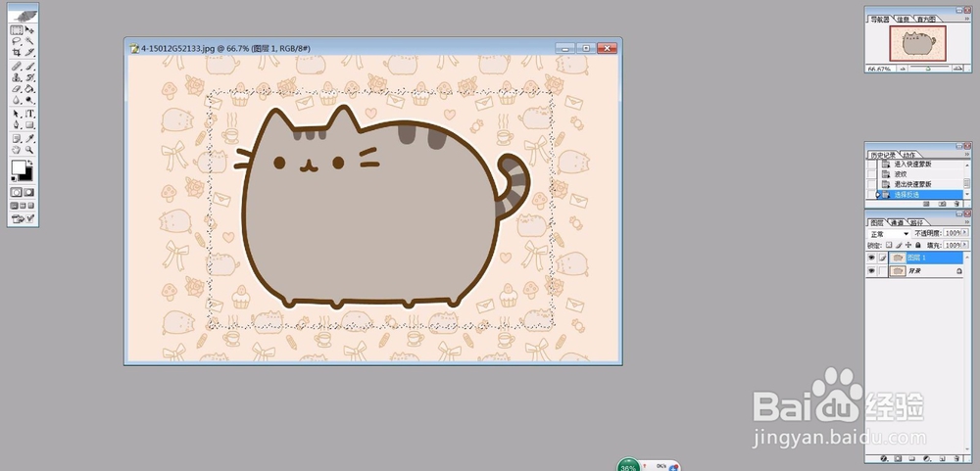Select the Lasso tool
This screenshot has width=980, height=471.
(17, 40)
